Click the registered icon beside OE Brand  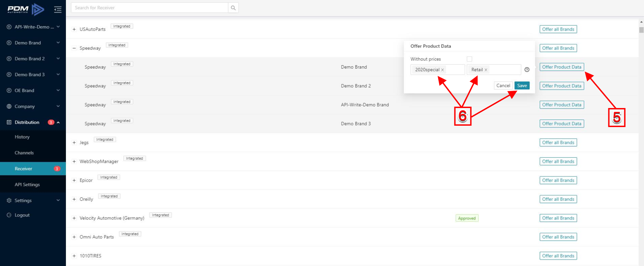click(9, 90)
